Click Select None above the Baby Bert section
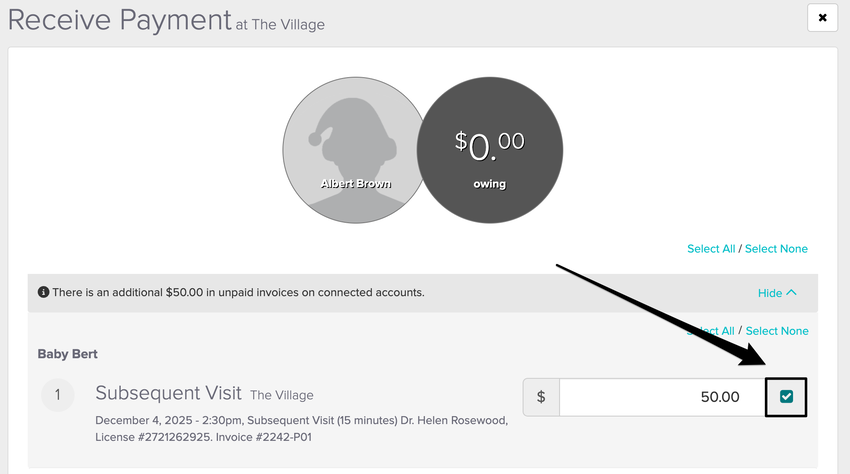850x474 pixels. [776, 331]
